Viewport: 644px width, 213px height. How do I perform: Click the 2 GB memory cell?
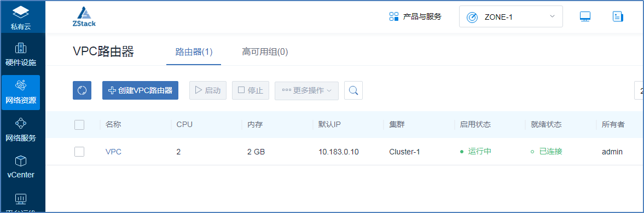coord(256,152)
